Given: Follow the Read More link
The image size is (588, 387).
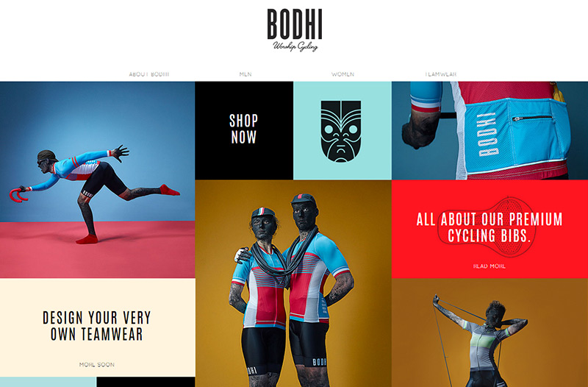Looking at the screenshot, I should tap(490, 266).
